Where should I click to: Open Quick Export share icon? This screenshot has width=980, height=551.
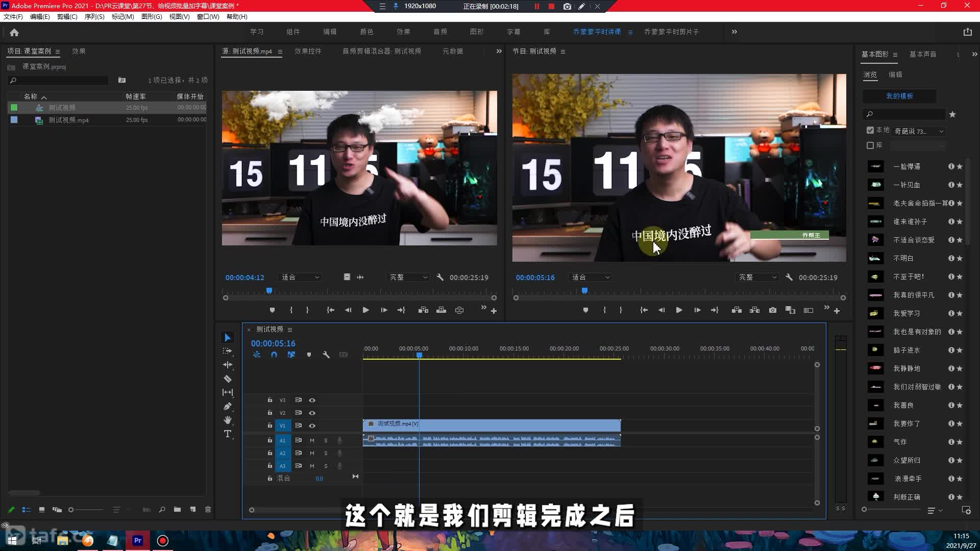pyautogui.click(x=967, y=32)
